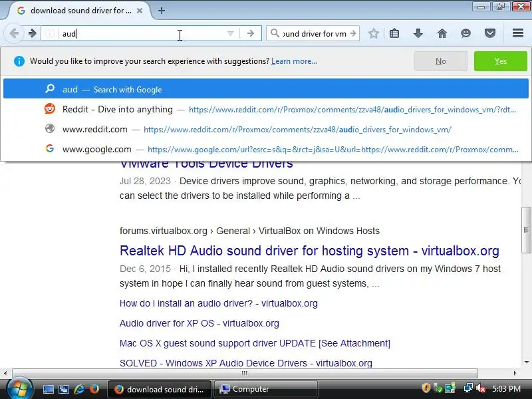Click the muted volume tray icon
This screenshot has height=399, width=532.
pyautogui.click(x=481, y=388)
